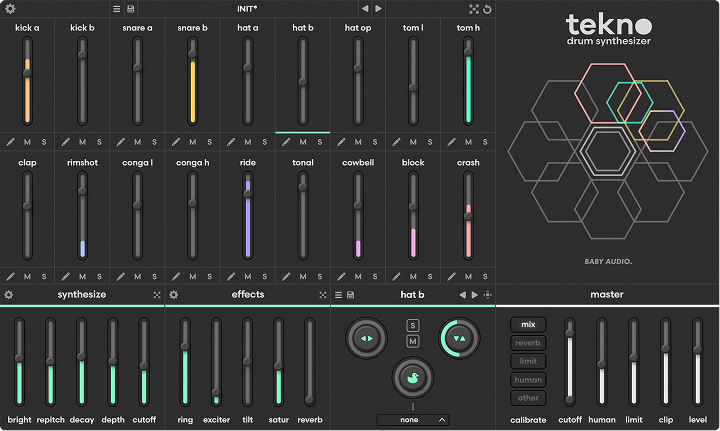Click the bright slider in synthesize

(19, 362)
